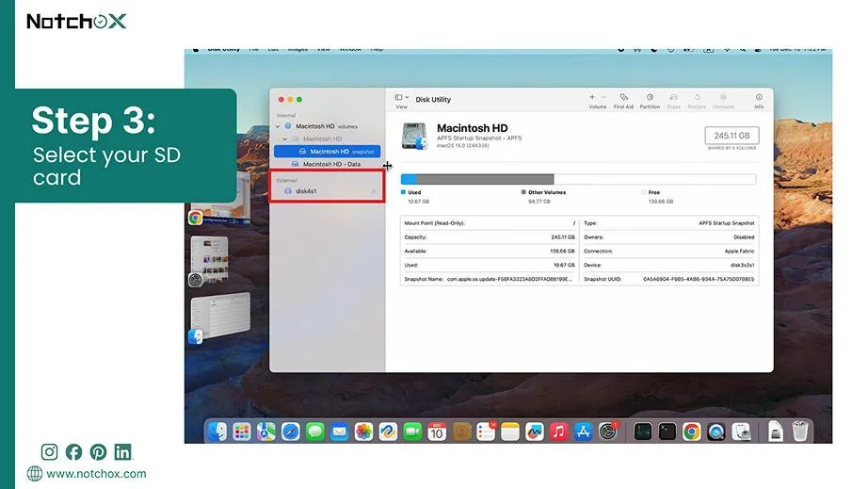This screenshot has width=868, height=489.
Task: Open Finder from the Dock
Action: pyautogui.click(x=217, y=432)
